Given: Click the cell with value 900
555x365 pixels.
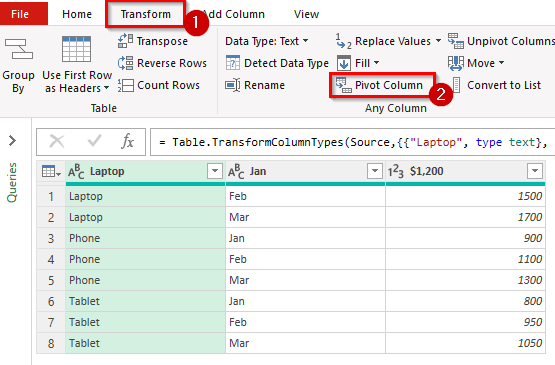Looking at the screenshot, I should [465, 238].
